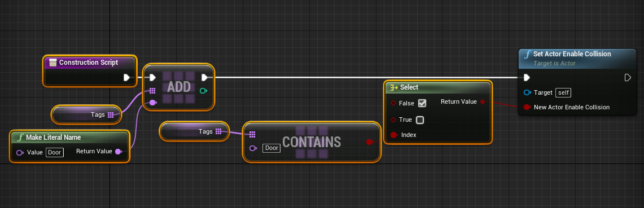This screenshot has height=208, width=644.
Task: Select Tags variable node label next to CONTAINS
Action: point(206,132)
